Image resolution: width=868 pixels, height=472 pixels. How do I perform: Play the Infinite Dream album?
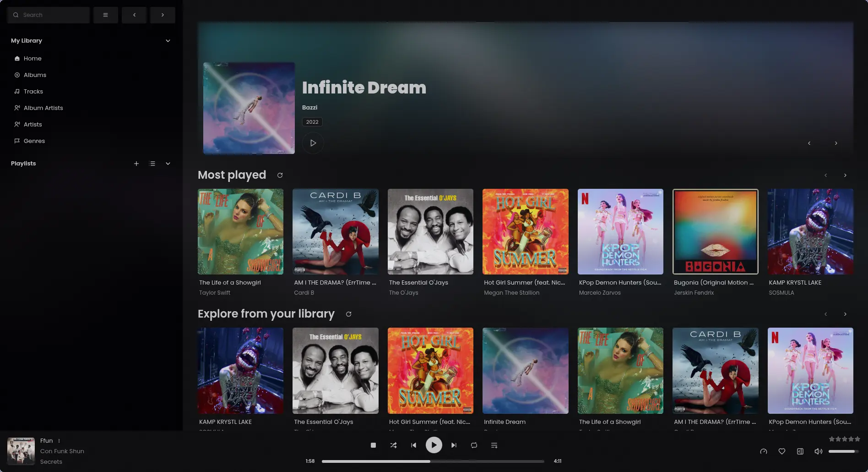(313, 143)
